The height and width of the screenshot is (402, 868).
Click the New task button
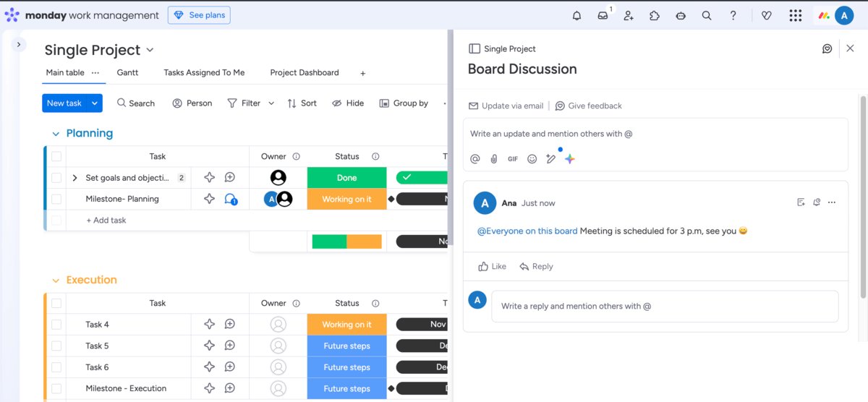pos(65,103)
